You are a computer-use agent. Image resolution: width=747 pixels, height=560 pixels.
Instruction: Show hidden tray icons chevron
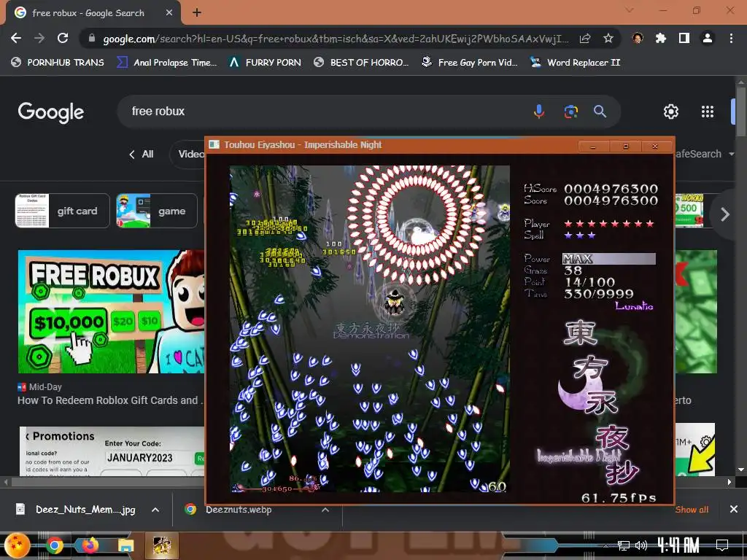(x=606, y=545)
